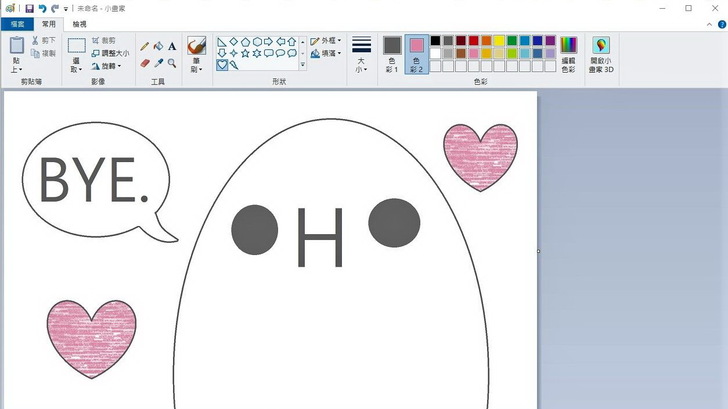Select the Fill with color bucket tool

[158, 46]
